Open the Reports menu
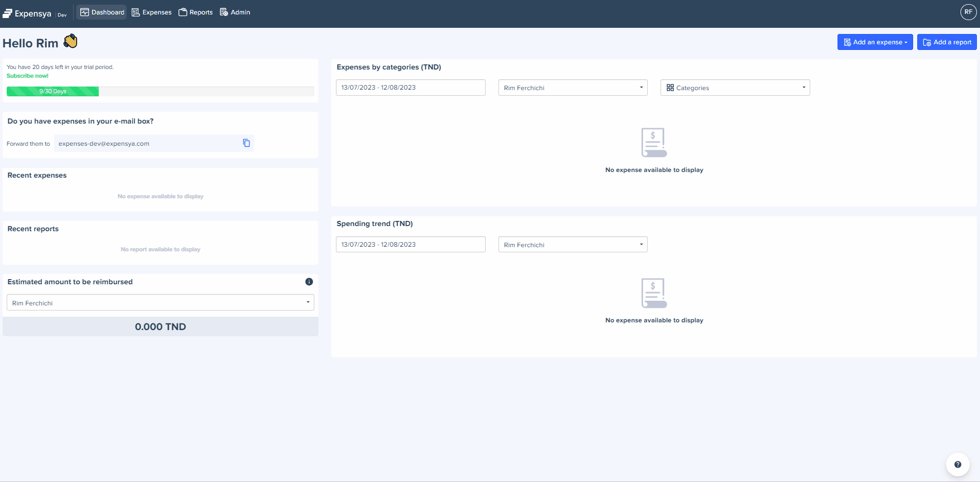 click(x=195, y=12)
